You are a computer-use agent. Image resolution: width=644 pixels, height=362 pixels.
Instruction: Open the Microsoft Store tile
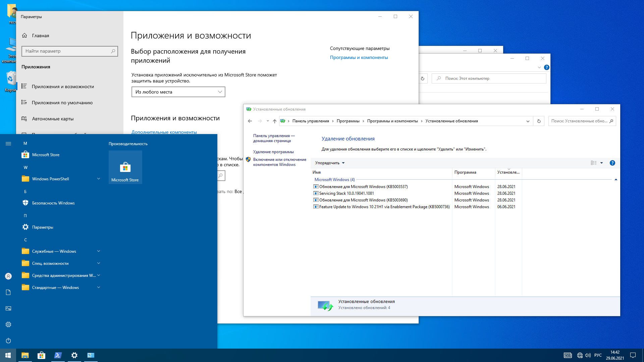(125, 167)
